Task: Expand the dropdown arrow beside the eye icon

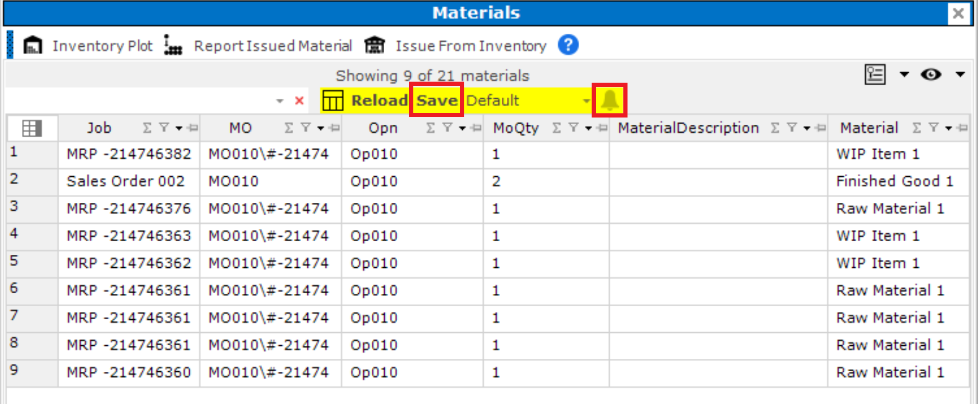Action: [960, 74]
